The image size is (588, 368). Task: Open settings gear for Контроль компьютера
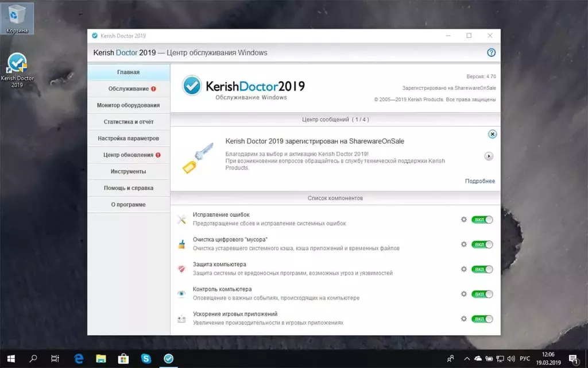click(x=464, y=294)
